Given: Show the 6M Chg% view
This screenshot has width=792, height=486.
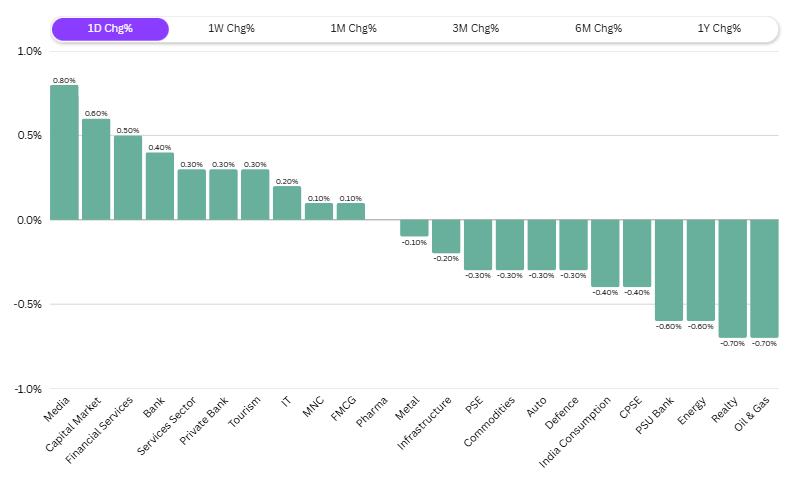Looking at the screenshot, I should coord(598,28).
